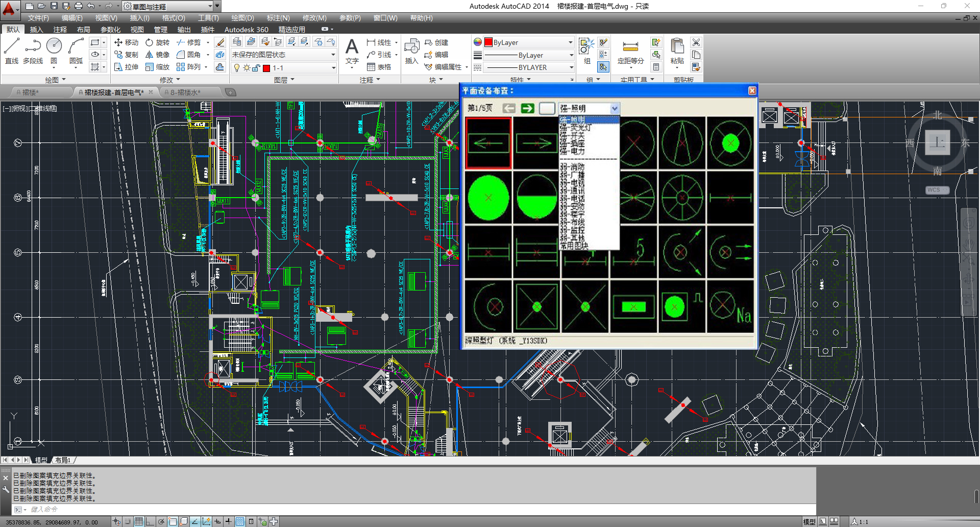Open the 强-照明 category dropdown arrow
This screenshot has height=527, width=980.
[x=615, y=108]
